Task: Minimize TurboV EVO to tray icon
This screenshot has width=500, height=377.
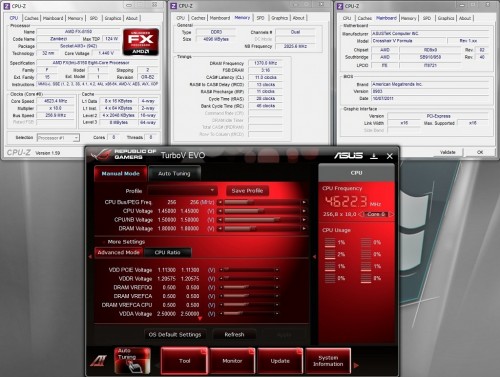Action: (374, 156)
